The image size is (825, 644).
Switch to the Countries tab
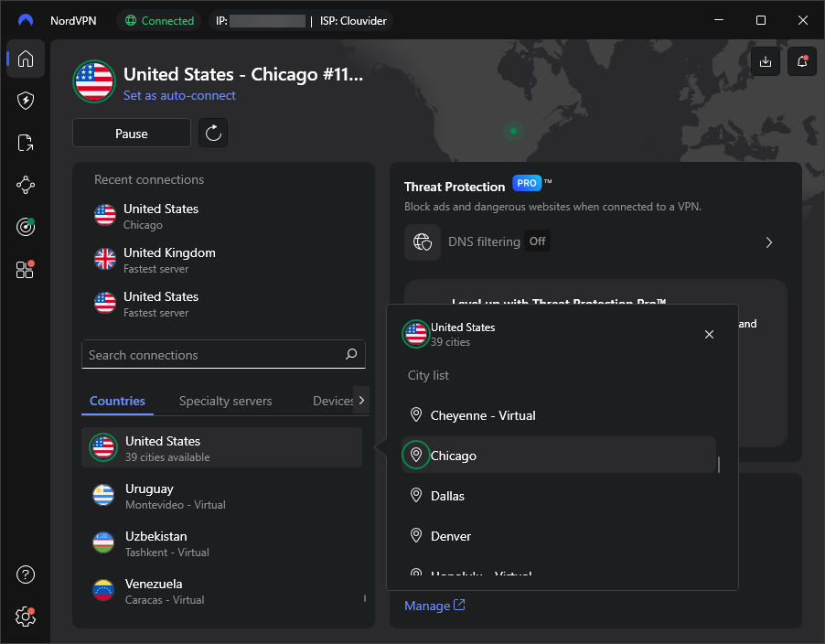tap(117, 401)
